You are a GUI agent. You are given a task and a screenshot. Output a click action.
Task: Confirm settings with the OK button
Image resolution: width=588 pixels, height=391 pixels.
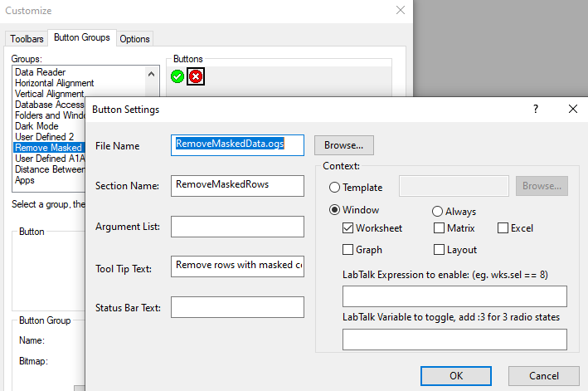456,375
